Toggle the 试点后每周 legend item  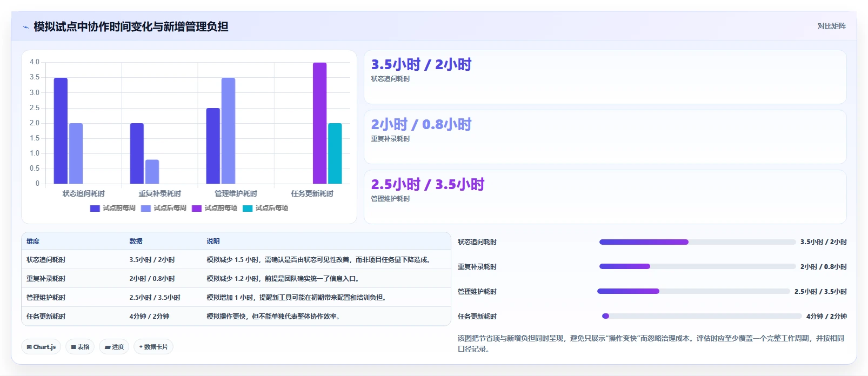(164, 208)
